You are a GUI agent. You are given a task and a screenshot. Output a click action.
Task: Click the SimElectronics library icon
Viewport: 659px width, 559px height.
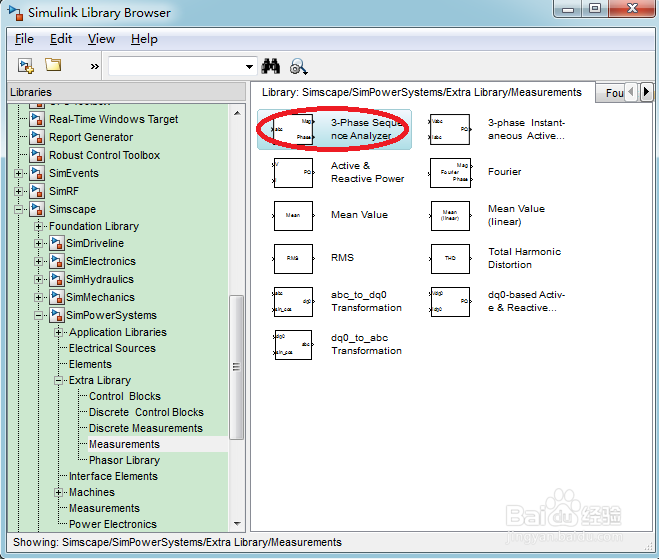coord(57,261)
